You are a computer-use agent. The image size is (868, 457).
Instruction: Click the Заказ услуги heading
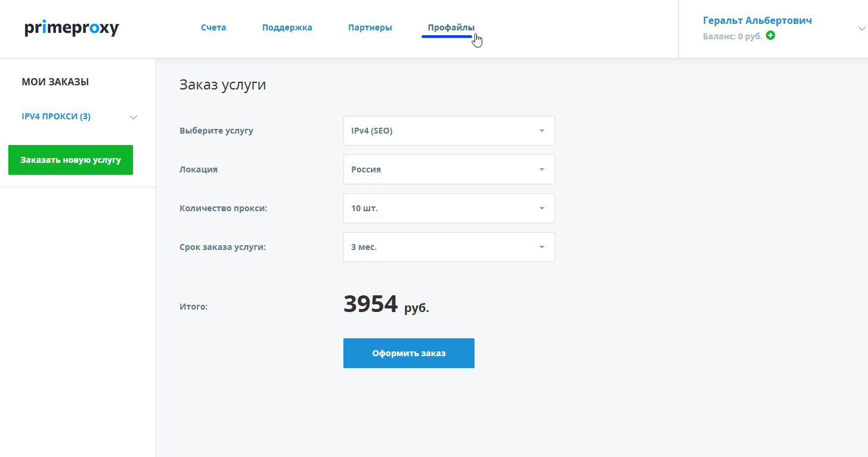pos(223,85)
